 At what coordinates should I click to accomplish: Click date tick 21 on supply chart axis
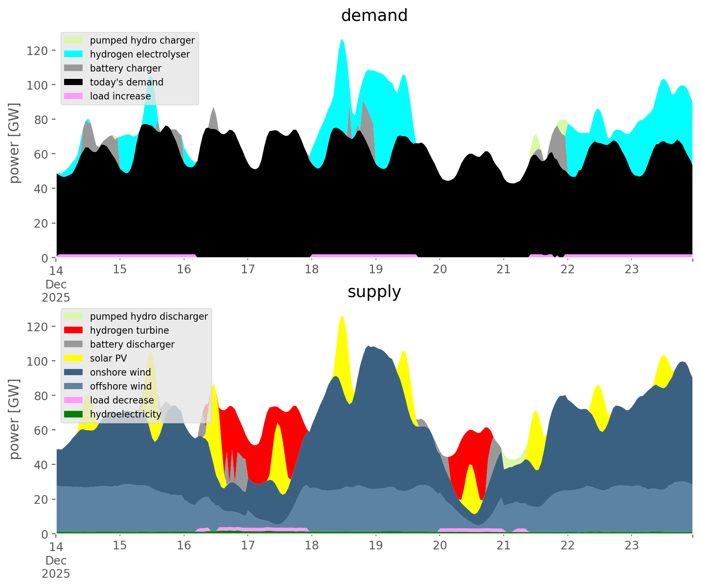pyautogui.click(x=503, y=545)
